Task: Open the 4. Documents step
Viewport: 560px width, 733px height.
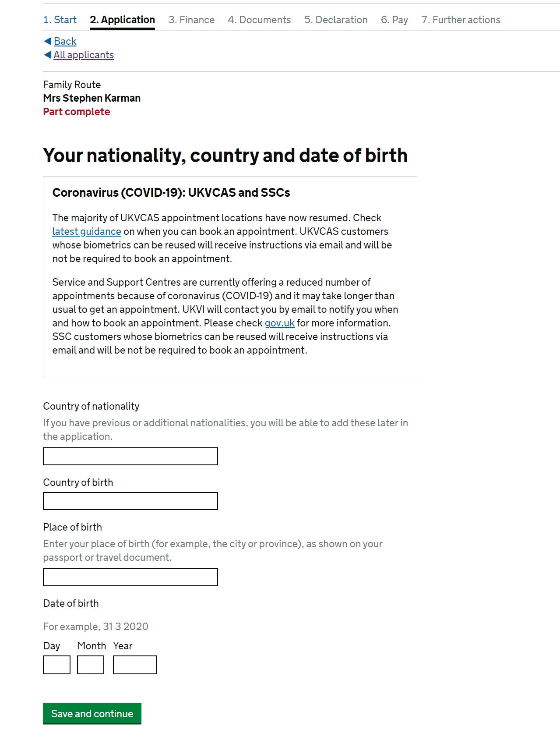Action: [x=259, y=20]
